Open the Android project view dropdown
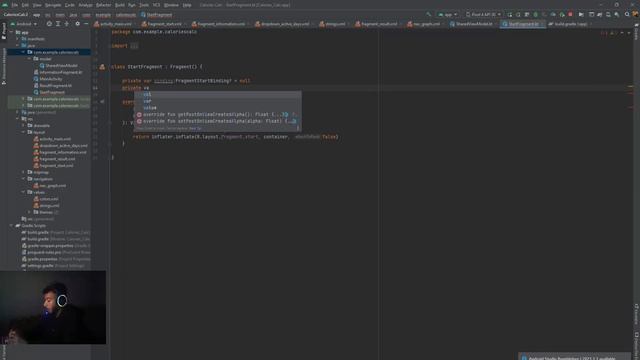The image size is (640, 360). (23, 24)
